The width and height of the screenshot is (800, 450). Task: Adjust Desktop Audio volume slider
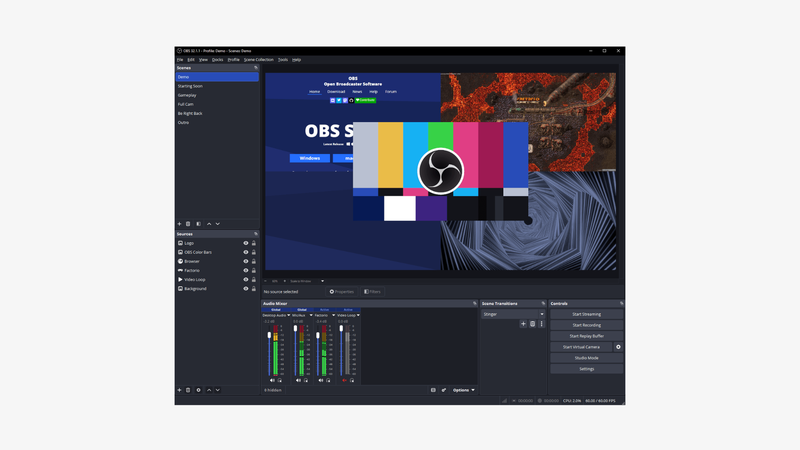[x=269, y=352]
